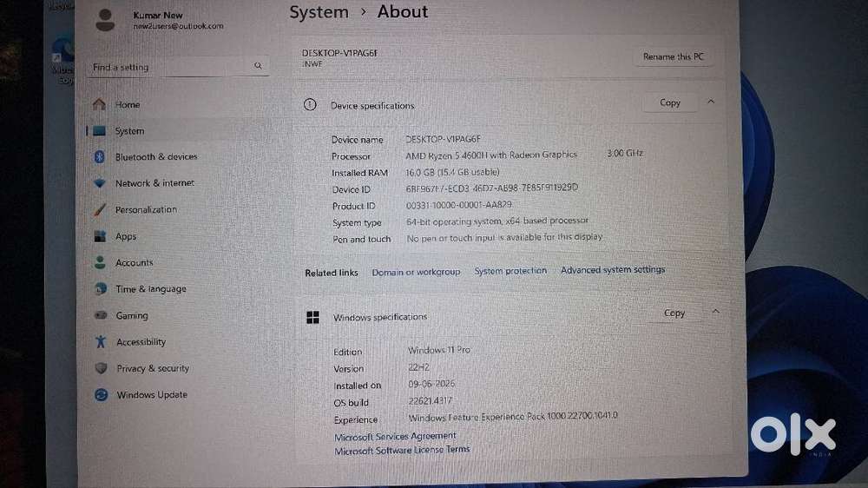The image size is (868, 488).
Task: Open Privacy & security shield icon
Action: click(x=101, y=368)
